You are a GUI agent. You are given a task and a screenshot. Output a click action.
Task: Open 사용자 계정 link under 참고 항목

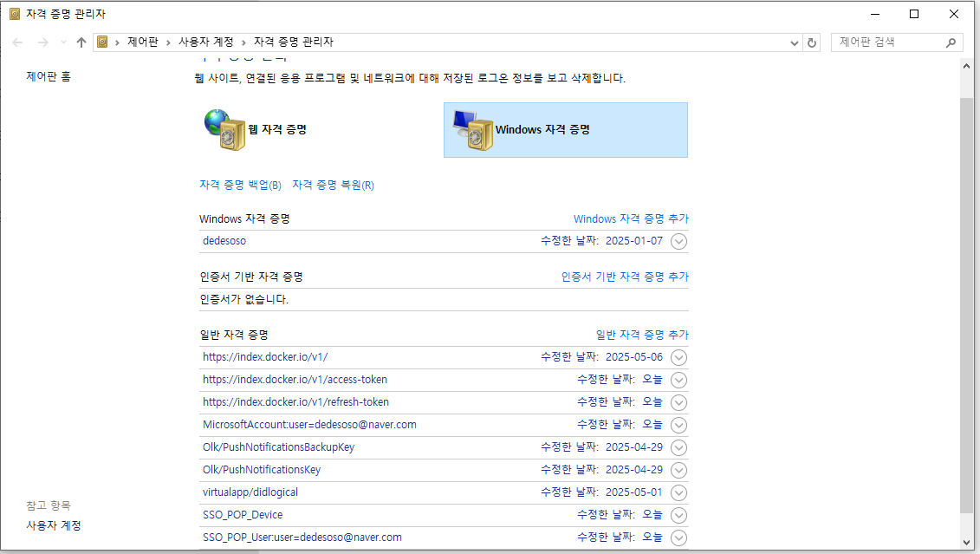coord(53,525)
